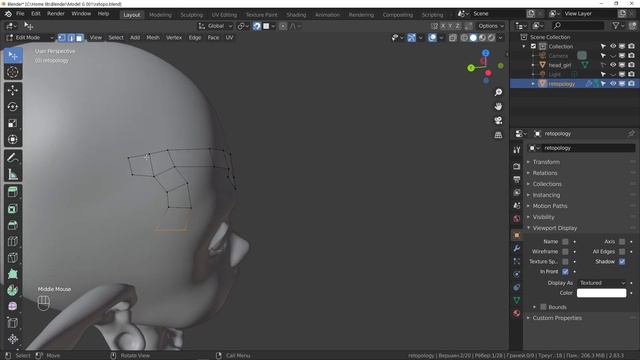The height and width of the screenshot is (360, 640).
Task: Enable the Name checkbox in Viewport Display
Action: [x=565, y=242]
